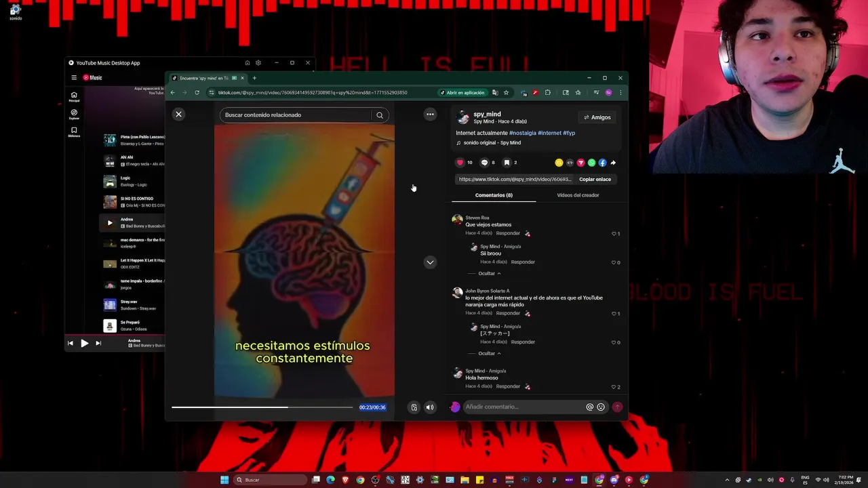
Task: Save video with the bookmark icon
Action: click(507, 163)
